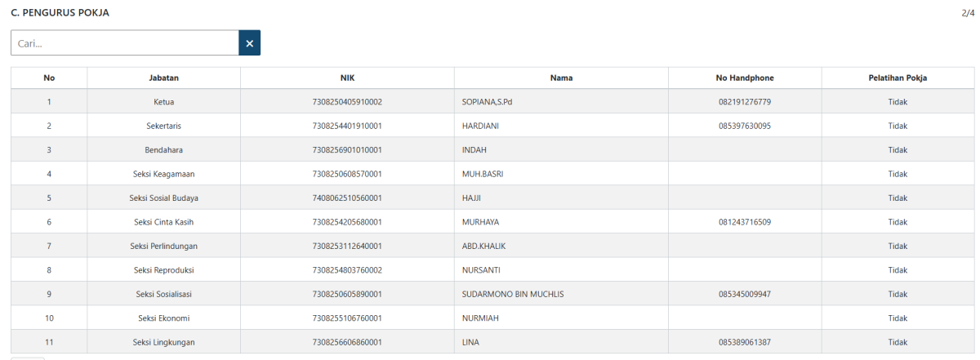Click the No Handphone column header
The height and width of the screenshot is (360, 980).
(x=744, y=78)
